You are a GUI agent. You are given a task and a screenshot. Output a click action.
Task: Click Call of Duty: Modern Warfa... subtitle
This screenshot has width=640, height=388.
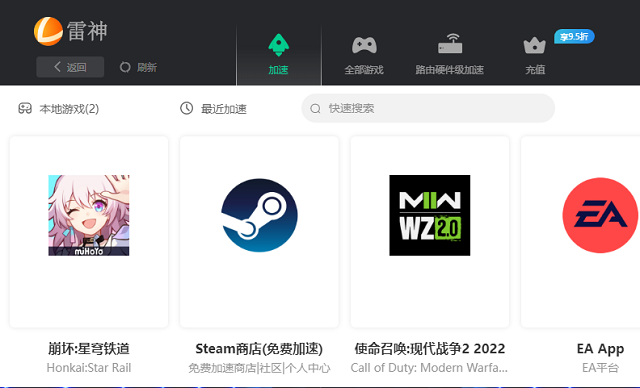click(x=429, y=368)
